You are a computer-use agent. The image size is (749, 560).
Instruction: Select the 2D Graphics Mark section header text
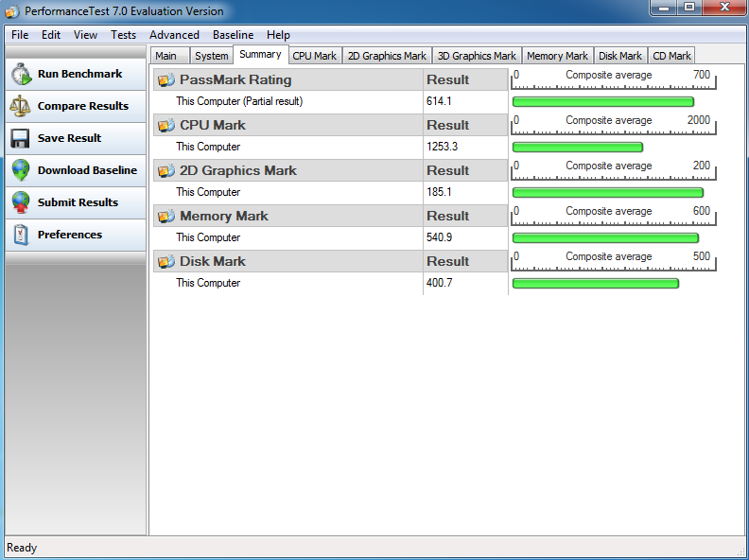[x=238, y=170]
